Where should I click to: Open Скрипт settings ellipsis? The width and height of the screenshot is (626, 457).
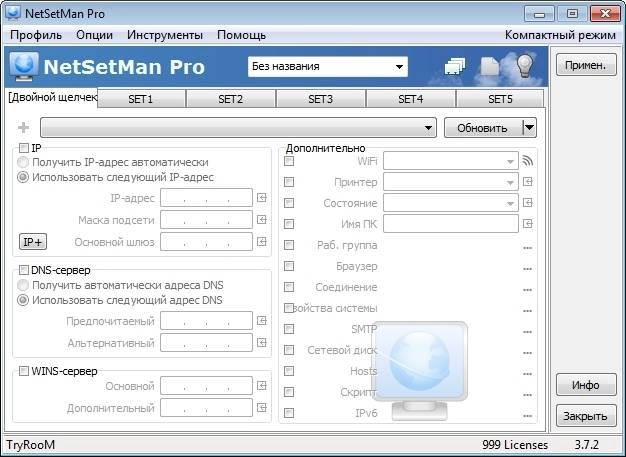[527, 395]
